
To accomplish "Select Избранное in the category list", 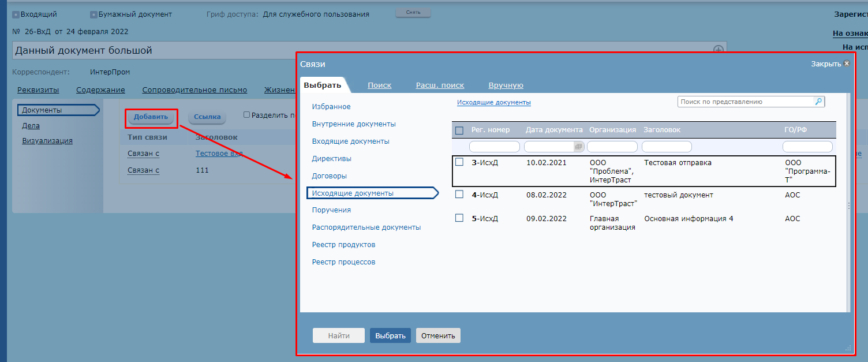I will click(x=331, y=107).
